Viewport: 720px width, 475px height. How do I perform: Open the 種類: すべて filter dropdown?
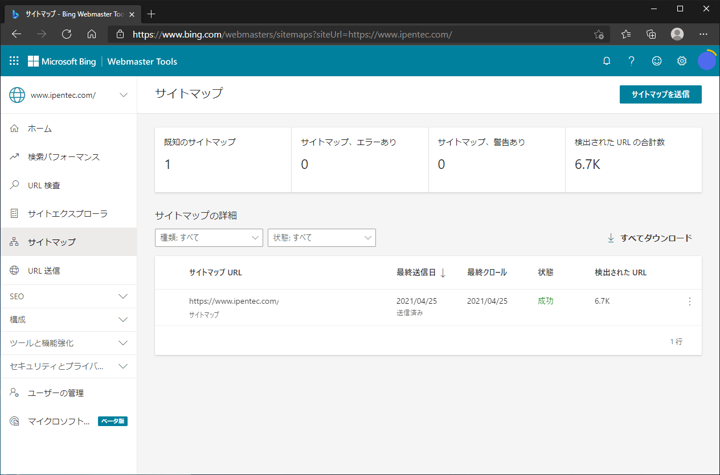coord(209,238)
